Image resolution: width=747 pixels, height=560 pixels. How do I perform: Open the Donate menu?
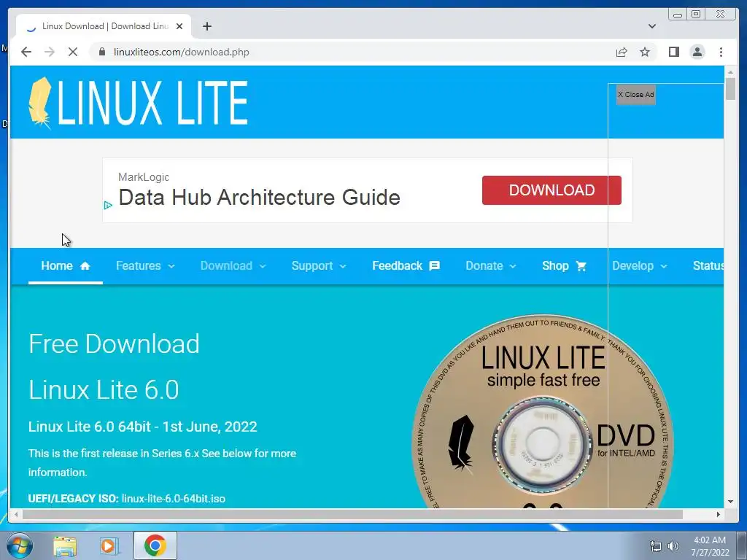[491, 265]
